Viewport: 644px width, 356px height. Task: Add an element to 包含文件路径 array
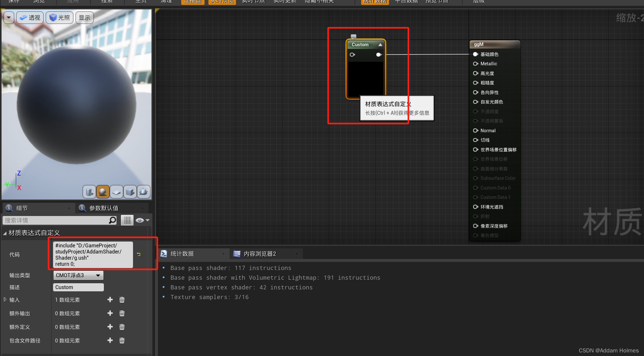(110, 340)
